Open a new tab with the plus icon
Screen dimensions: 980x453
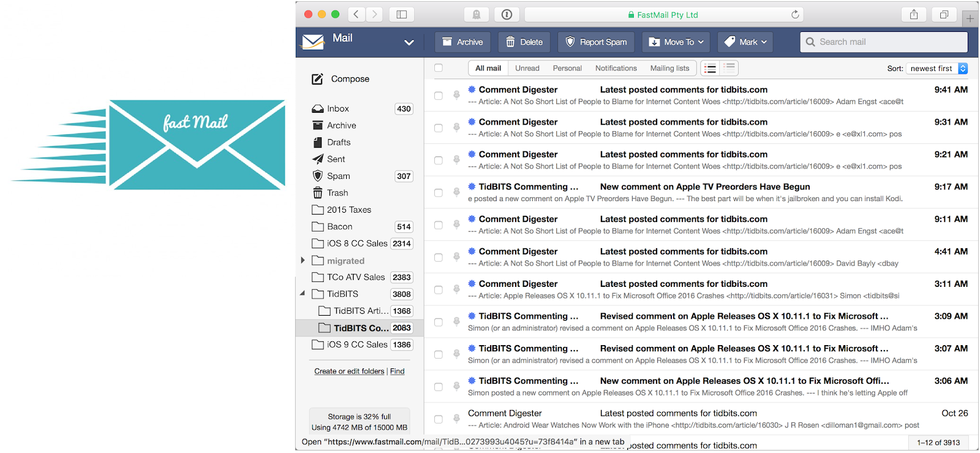[x=970, y=18]
